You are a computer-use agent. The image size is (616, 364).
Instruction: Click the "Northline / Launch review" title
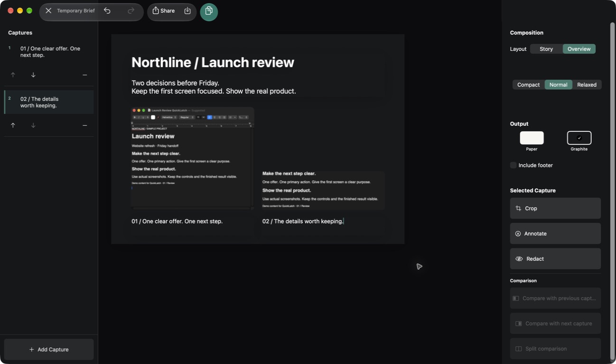click(x=213, y=62)
